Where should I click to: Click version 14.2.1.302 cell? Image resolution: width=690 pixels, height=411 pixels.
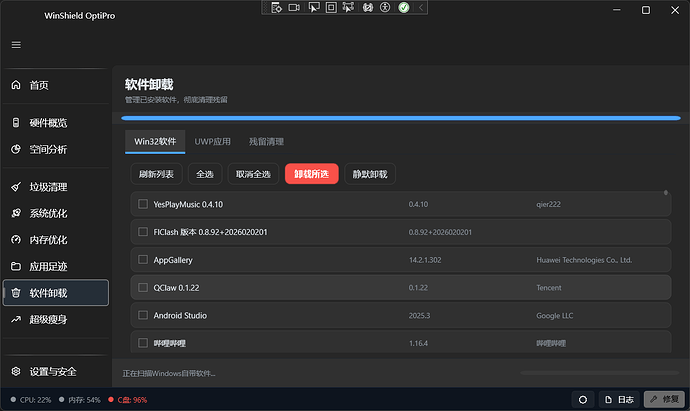coord(425,260)
